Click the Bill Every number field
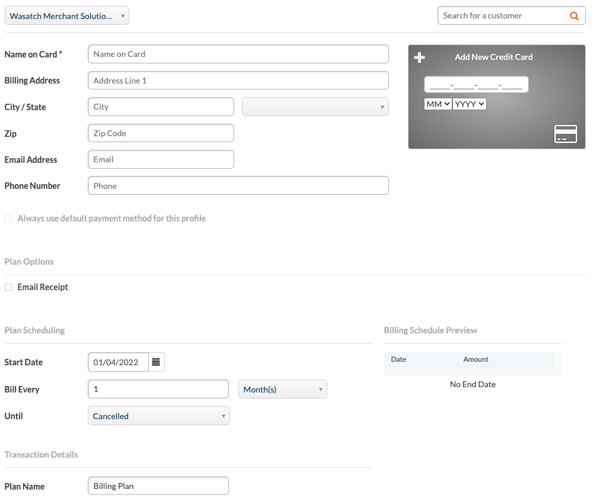 [x=158, y=389]
